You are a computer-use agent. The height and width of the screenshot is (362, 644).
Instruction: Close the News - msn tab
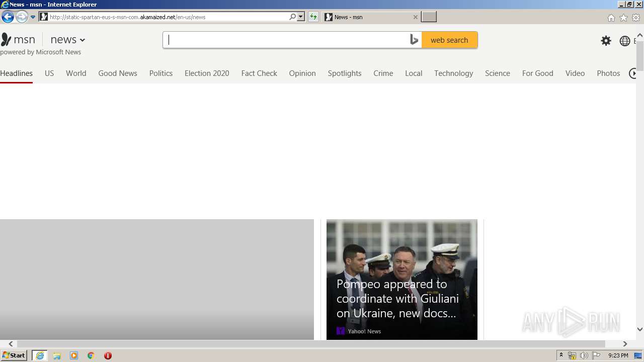(x=415, y=17)
